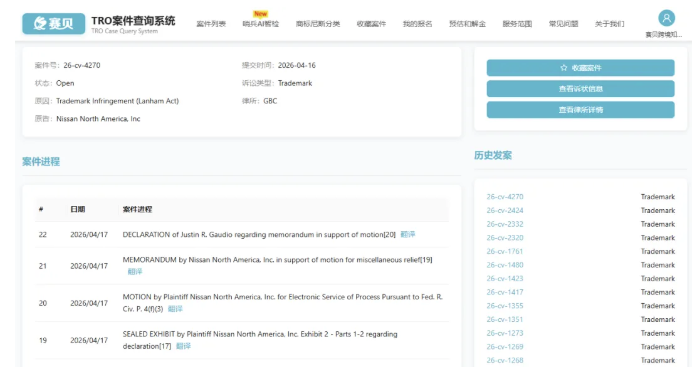Click Trademark Infringement (Lanham Act) text
Image resolution: width=697 pixels, height=378 pixels.
117,101
